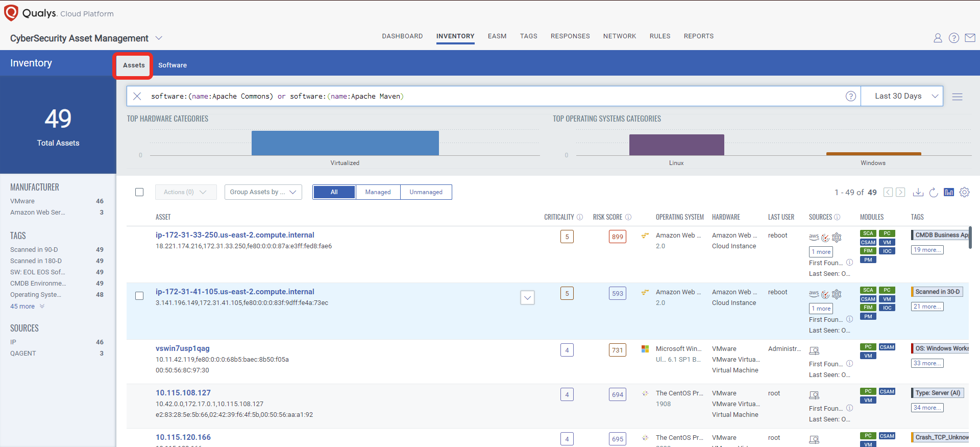Open column settings gear icon

click(x=964, y=192)
